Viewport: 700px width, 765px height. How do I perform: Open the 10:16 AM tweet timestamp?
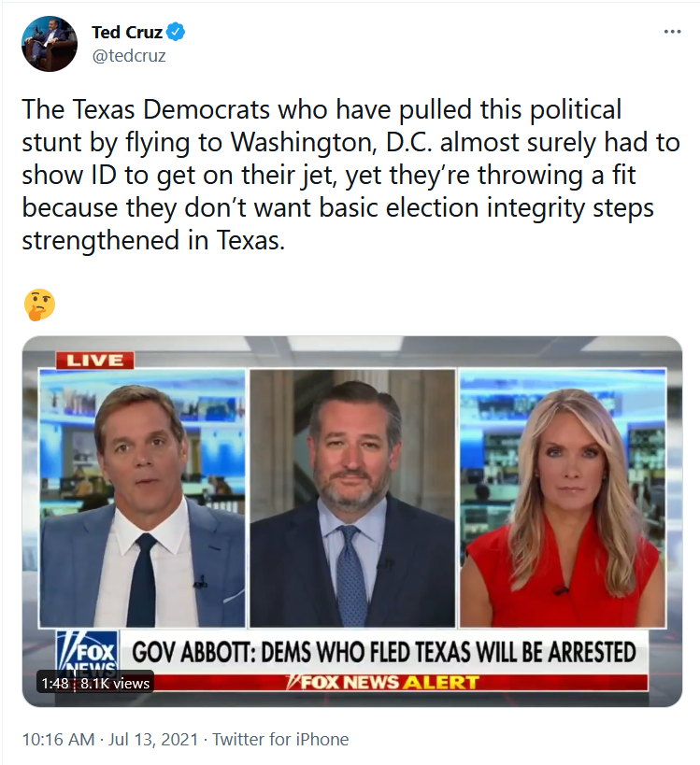[x=58, y=739]
